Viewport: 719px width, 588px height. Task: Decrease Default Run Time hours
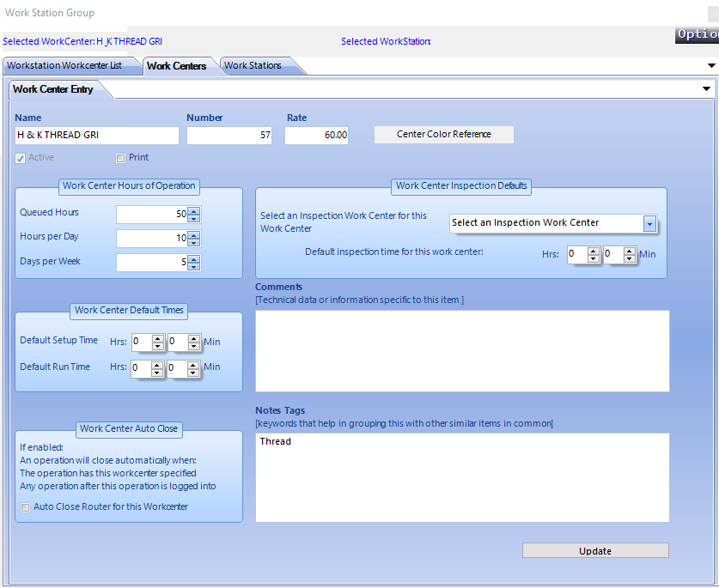click(157, 373)
